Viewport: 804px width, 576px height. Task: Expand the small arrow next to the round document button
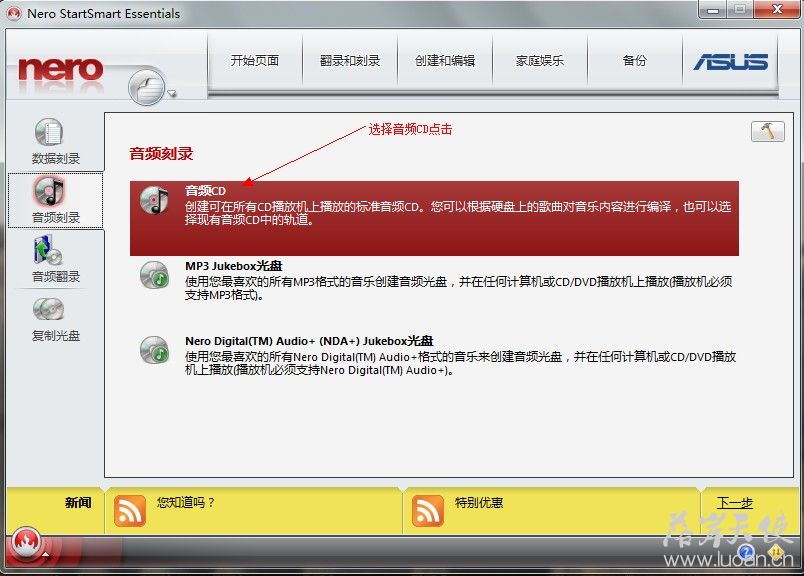pos(172,93)
